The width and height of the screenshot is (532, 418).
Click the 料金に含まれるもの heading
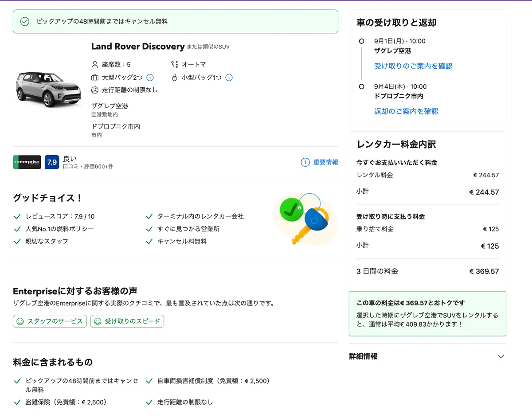(53, 362)
